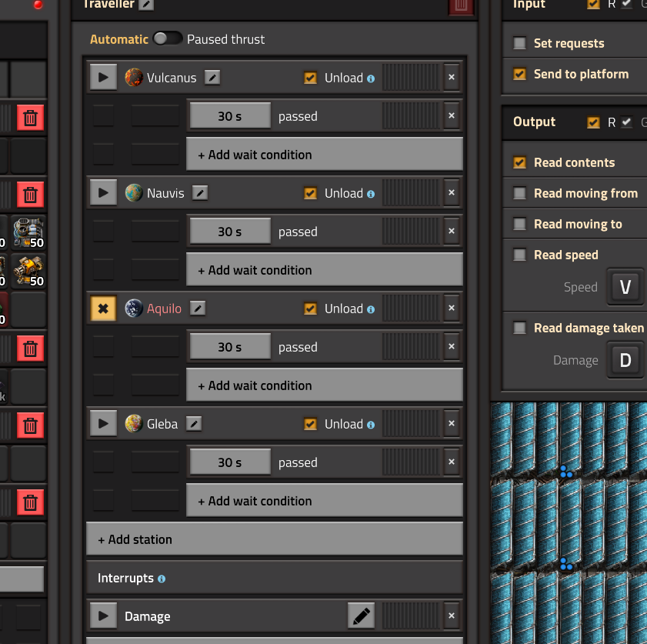
Task: Stop travel to Aquilo with X button
Action: pos(103,309)
